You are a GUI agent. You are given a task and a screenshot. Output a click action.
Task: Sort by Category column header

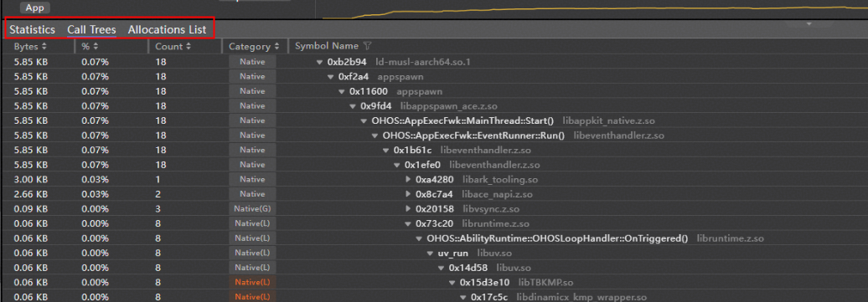point(254,47)
